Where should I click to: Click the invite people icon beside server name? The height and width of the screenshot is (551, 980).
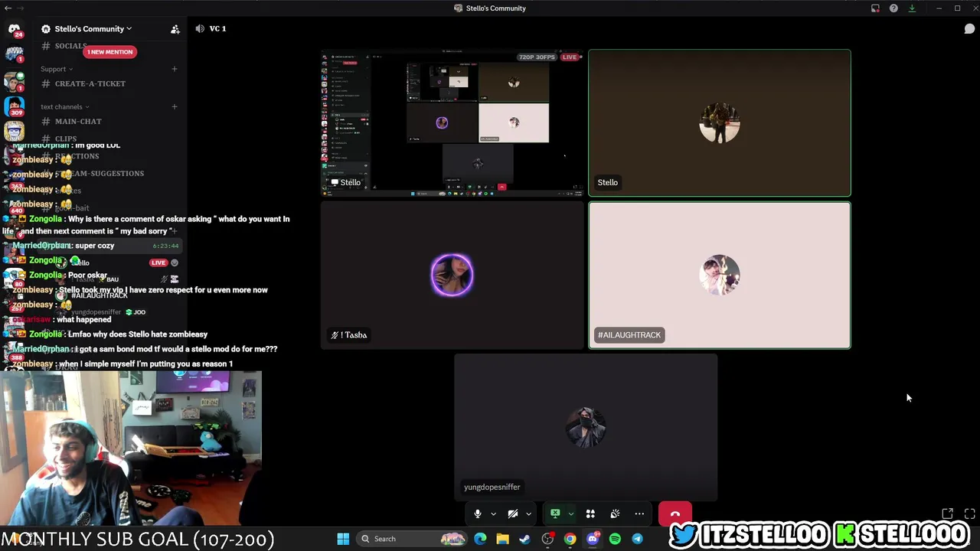click(175, 29)
